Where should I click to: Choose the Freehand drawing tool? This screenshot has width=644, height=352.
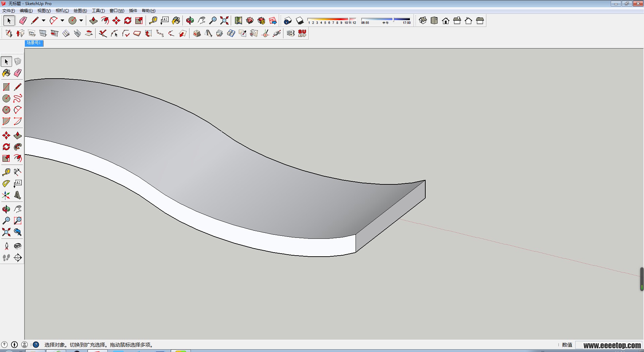pos(18,98)
